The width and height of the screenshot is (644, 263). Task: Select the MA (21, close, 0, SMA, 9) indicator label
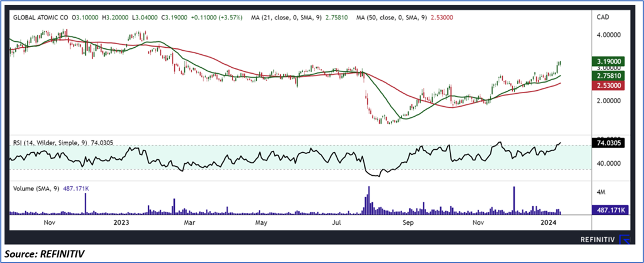tap(286, 18)
